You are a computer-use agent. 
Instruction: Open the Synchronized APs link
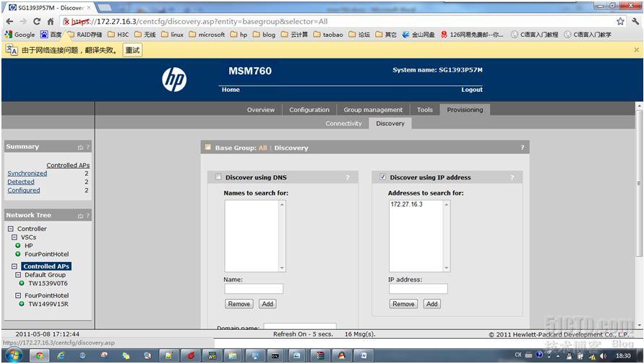[27, 174]
